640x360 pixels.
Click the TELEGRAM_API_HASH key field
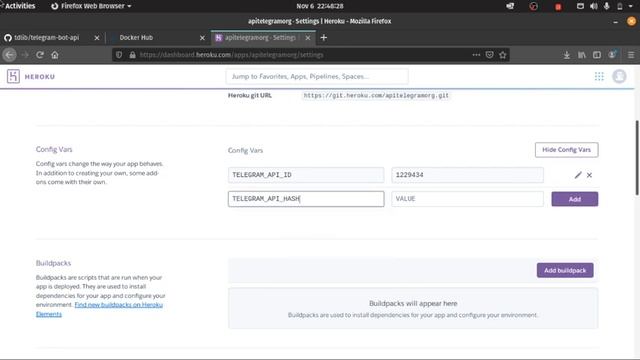tap(306, 199)
